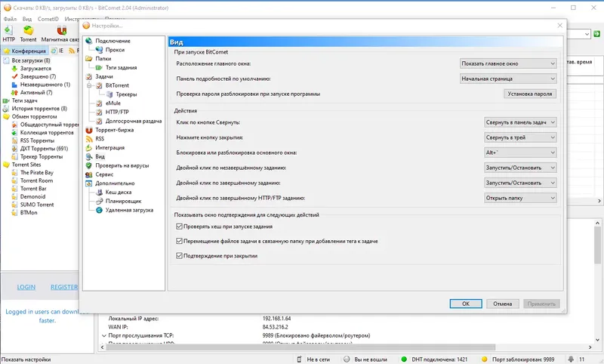Image resolution: width=604 pixels, height=364 pixels.
Task: Select Загружается in main window sidebar
Action: click(x=35, y=69)
